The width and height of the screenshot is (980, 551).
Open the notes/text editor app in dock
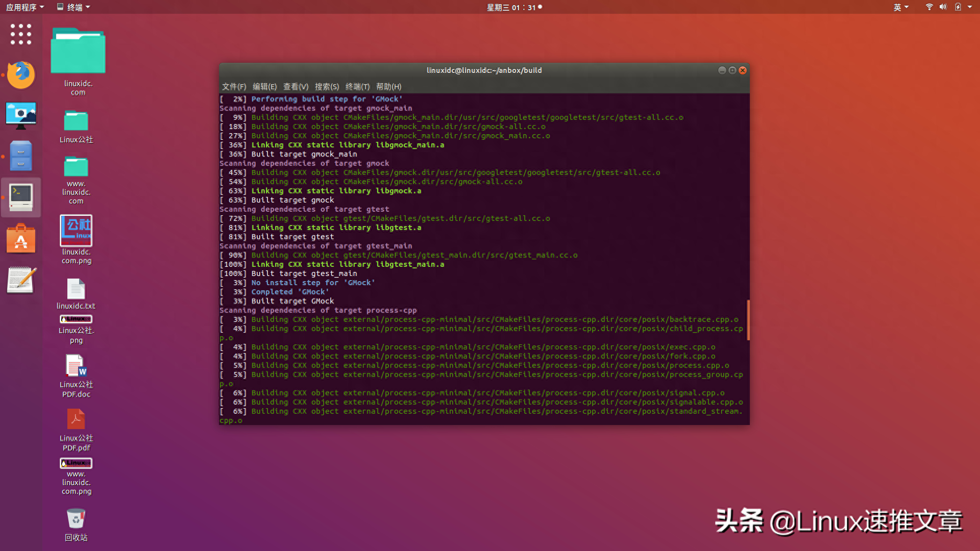coord(20,280)
